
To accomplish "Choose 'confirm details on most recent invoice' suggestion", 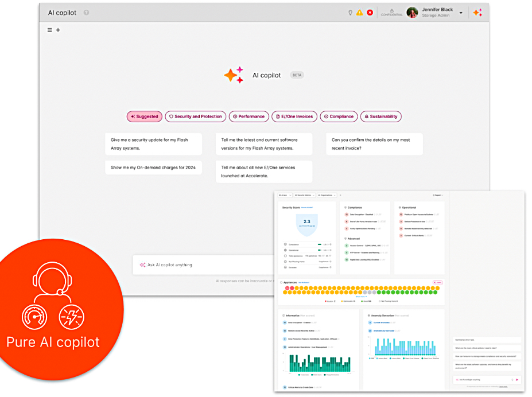I will 374,144.
